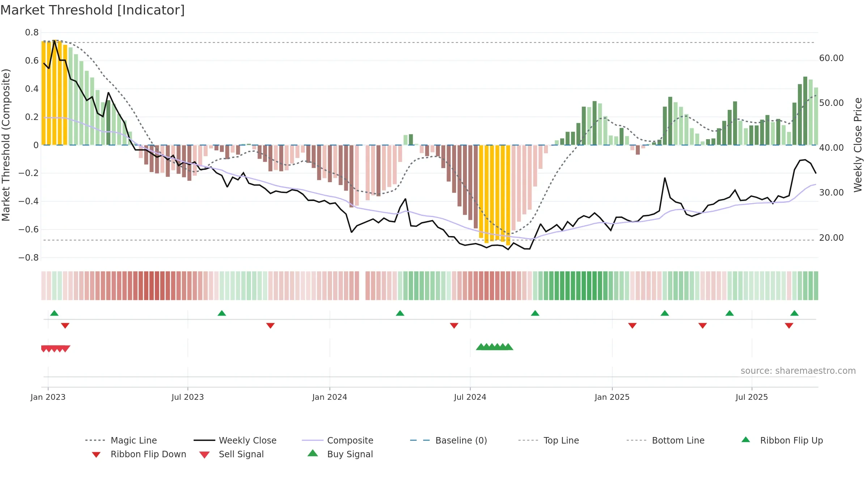
Task: Toggle the Top Line legend entry
Action: pos(548,440)
